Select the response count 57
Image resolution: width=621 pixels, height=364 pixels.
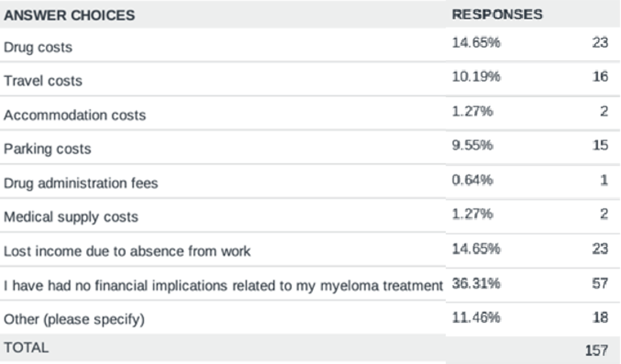pos(600,283)
